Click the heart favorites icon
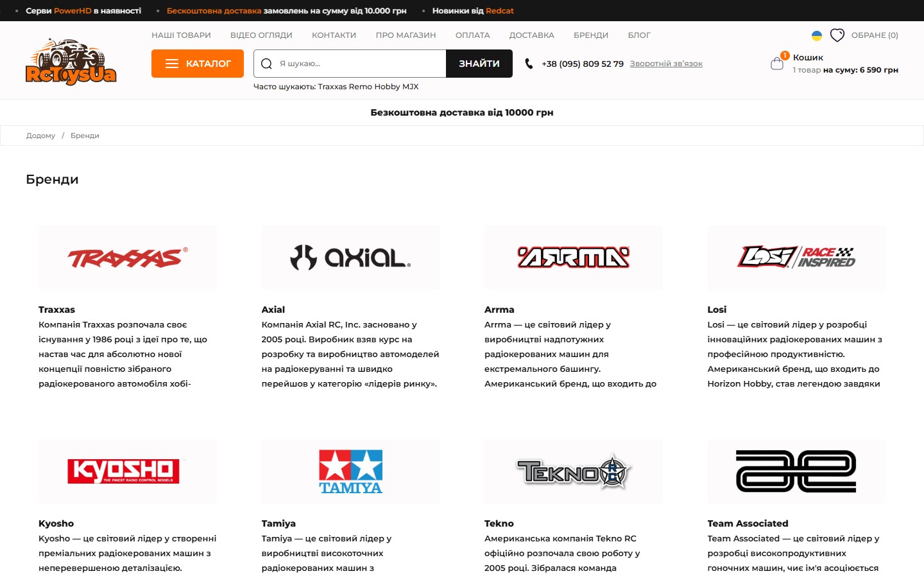This screenshot has width=924, height=578. coord(837,35)
